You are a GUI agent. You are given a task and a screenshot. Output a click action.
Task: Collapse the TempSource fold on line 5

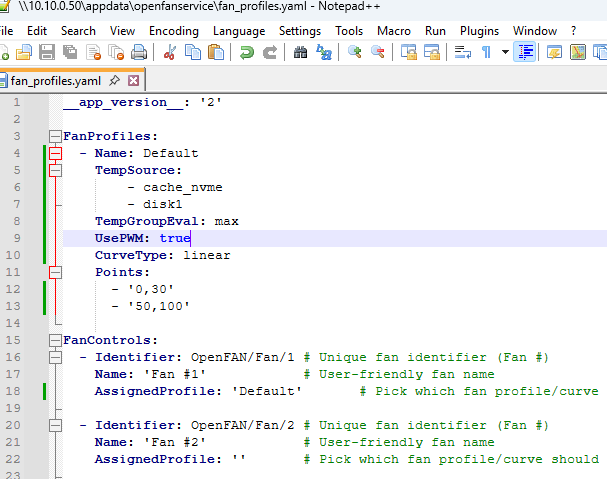(55, 170)
